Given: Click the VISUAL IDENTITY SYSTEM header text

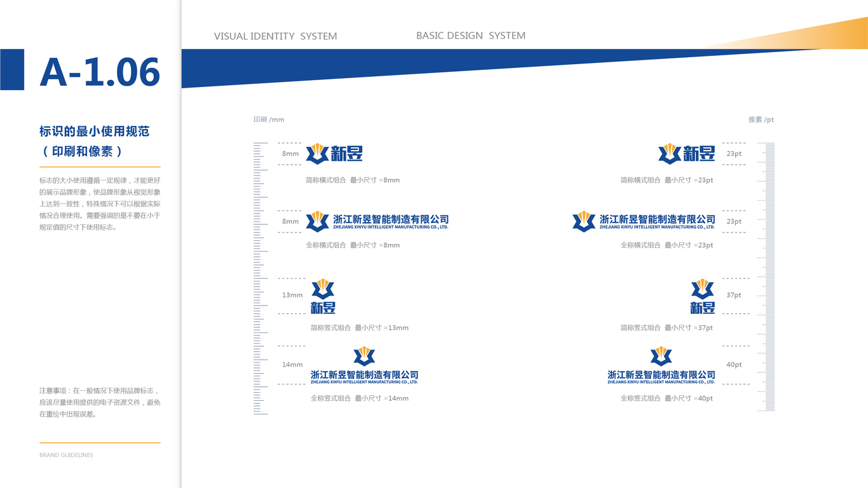Looking at the screenshot, I should point(276,36).
